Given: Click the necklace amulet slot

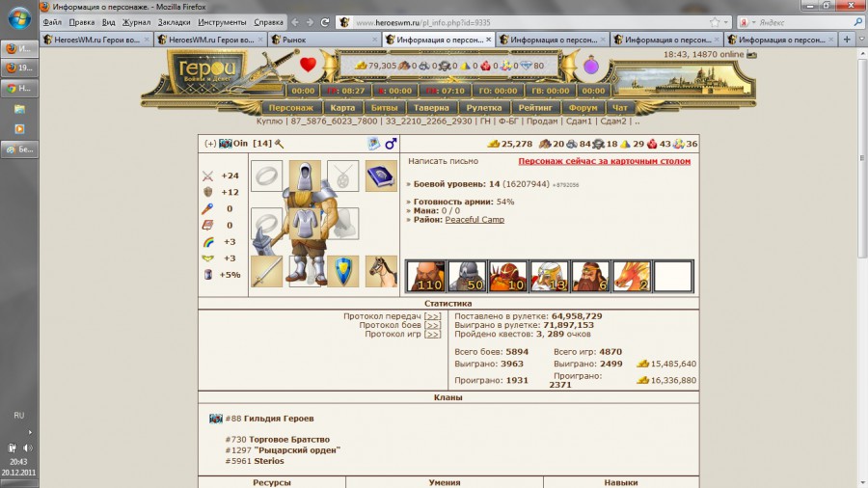Looking at the screenshot, I should [x=342, y=176].
